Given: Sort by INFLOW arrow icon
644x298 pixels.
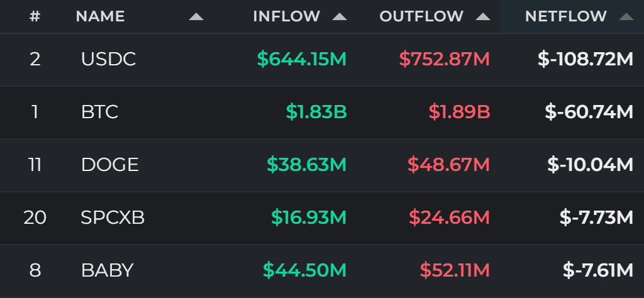Looking at the screenshot, I should click(x=339, y=17).
